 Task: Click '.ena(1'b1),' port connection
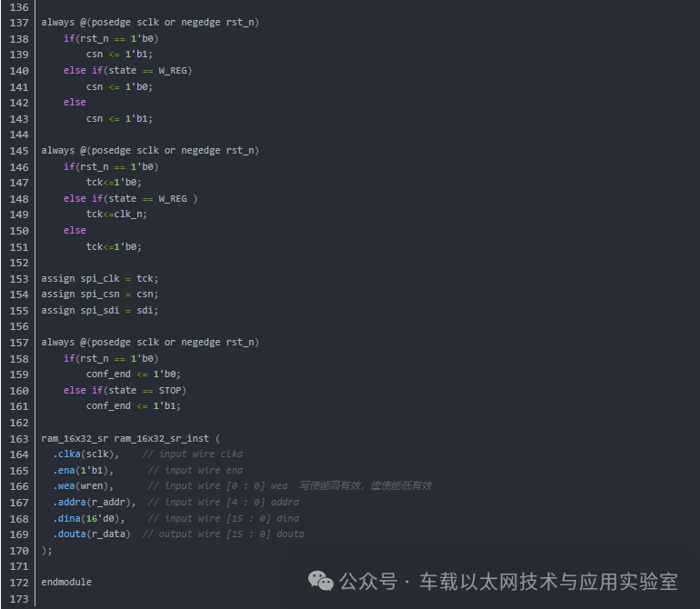[x=84, y=471]
